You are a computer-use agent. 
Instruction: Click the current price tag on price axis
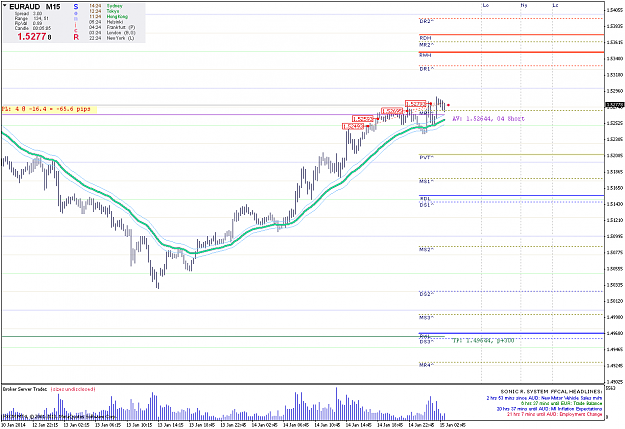click(x=615, y=105)
